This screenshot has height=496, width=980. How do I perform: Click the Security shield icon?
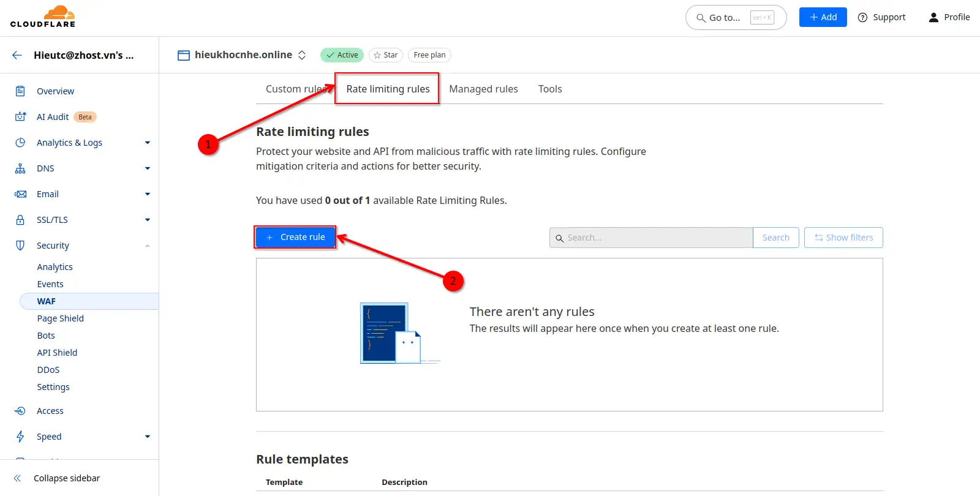click(x=20, y=246)
